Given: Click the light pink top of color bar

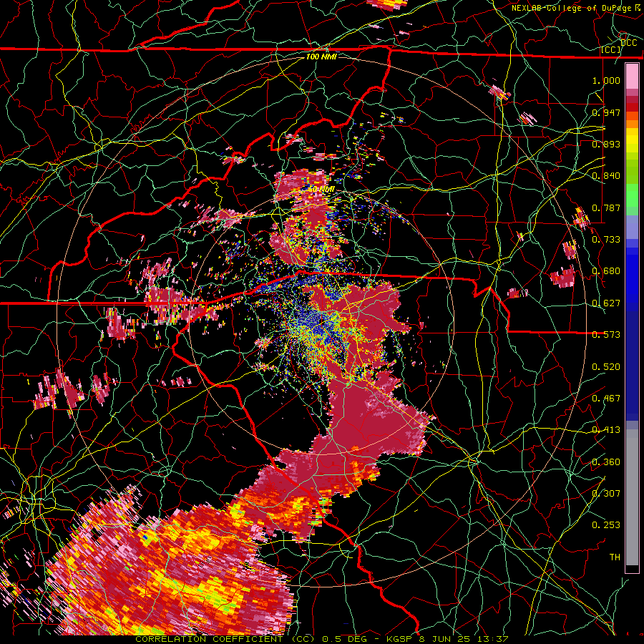Looking at the screenshot, I should tap(632, 76).
